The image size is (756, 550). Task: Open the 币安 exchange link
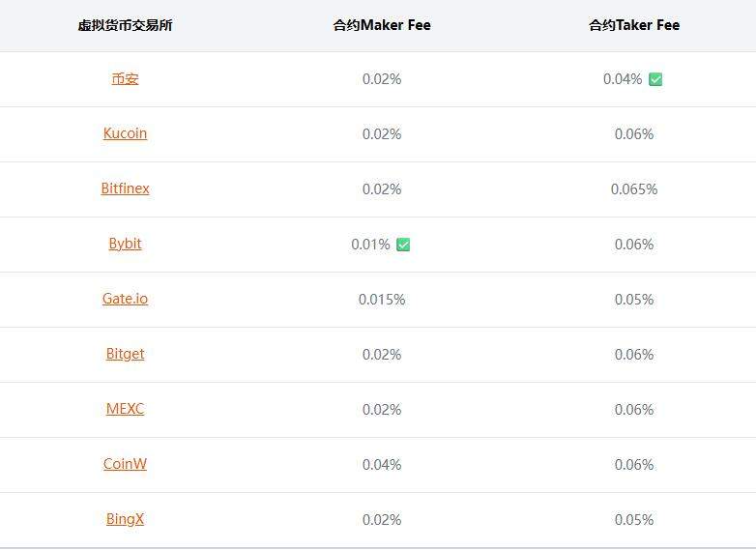point(125,78)
